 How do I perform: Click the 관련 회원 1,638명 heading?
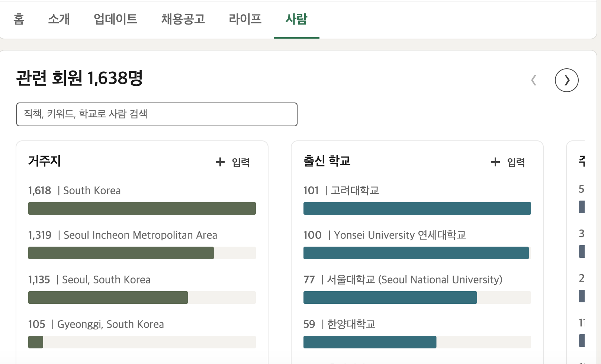point(79,78)
